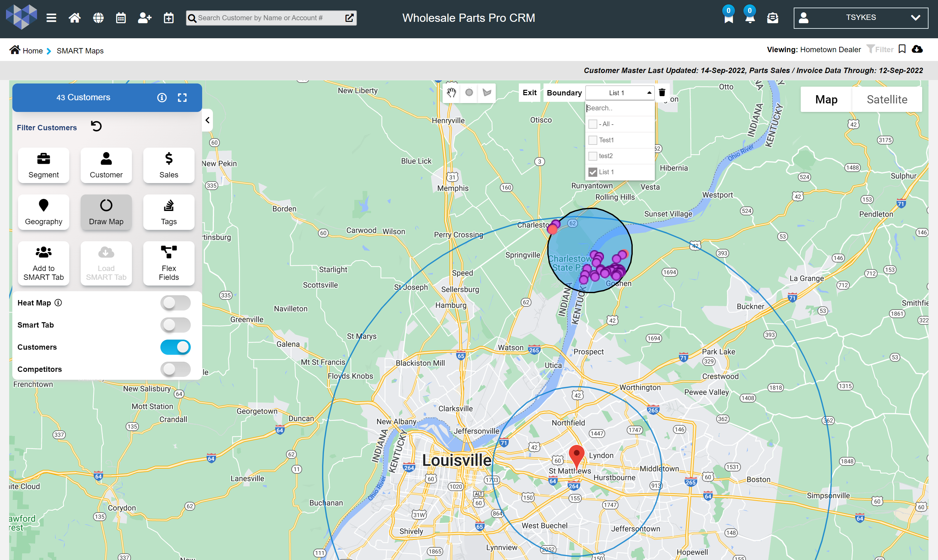
Task: Collapse the left filter panel chevron
Action: [x=207, y=120]
